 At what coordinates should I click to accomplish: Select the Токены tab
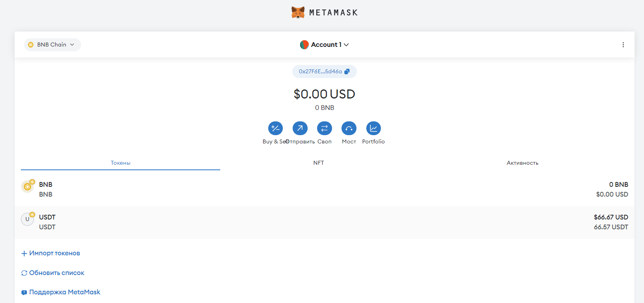pos(121,163)
